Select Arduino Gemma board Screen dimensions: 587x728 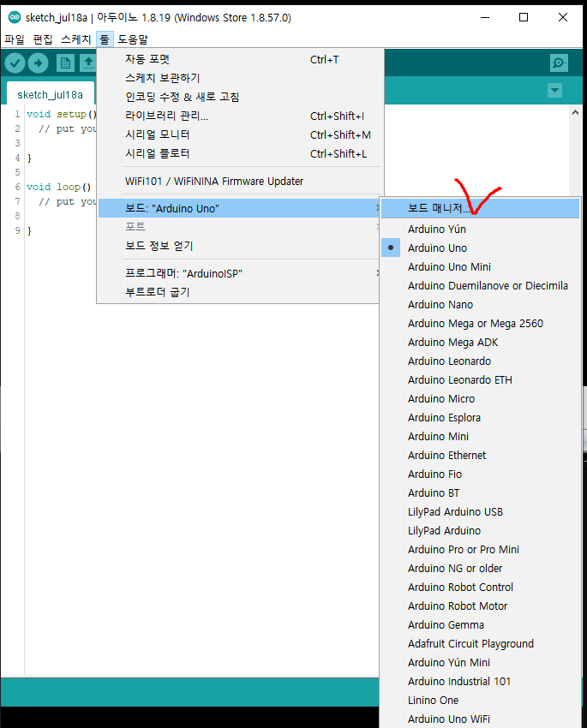(x=480, y=624)
